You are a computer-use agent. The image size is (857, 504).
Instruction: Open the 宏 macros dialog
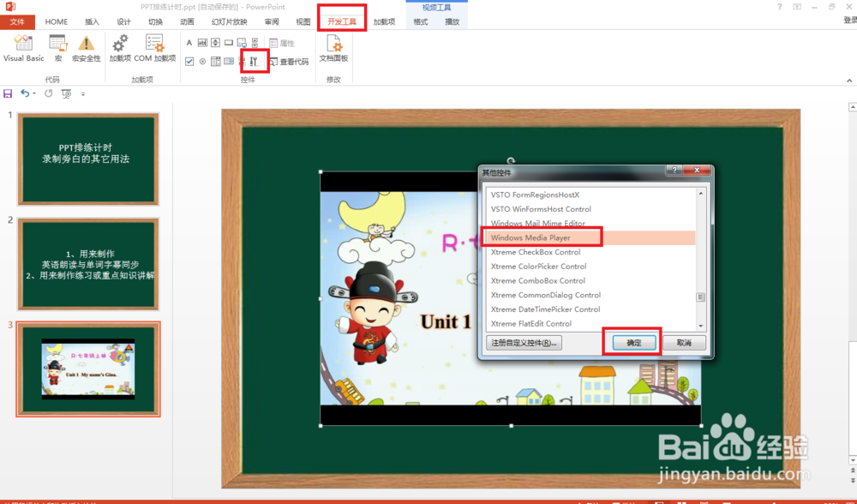point(58,48)
